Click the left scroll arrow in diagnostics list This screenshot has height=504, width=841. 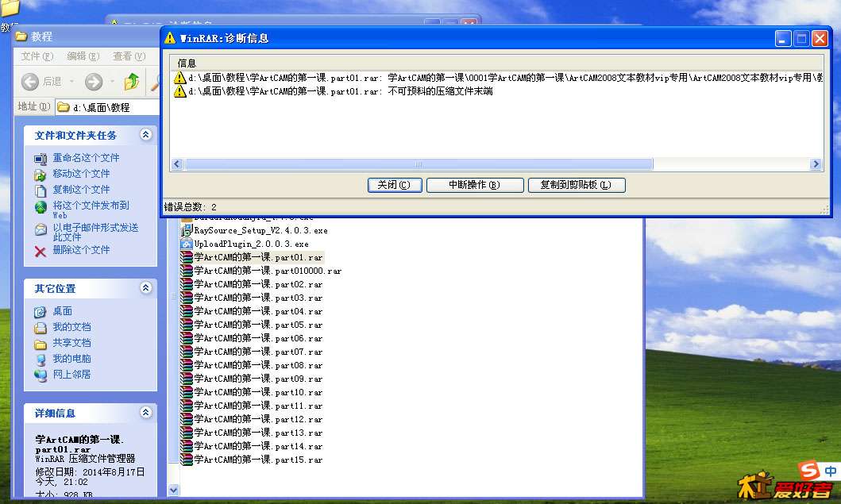coord(177,164)
